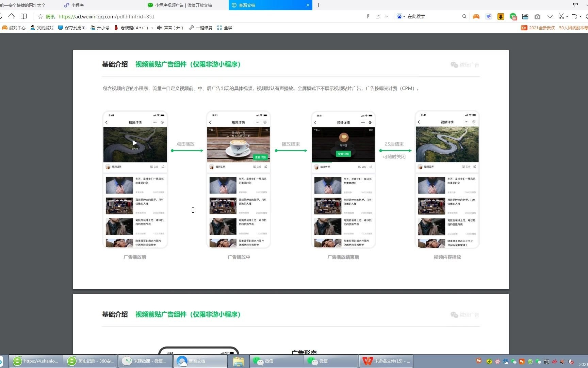Open the green extension with red badge
This screenshot has height=368, width=588.
513,16
